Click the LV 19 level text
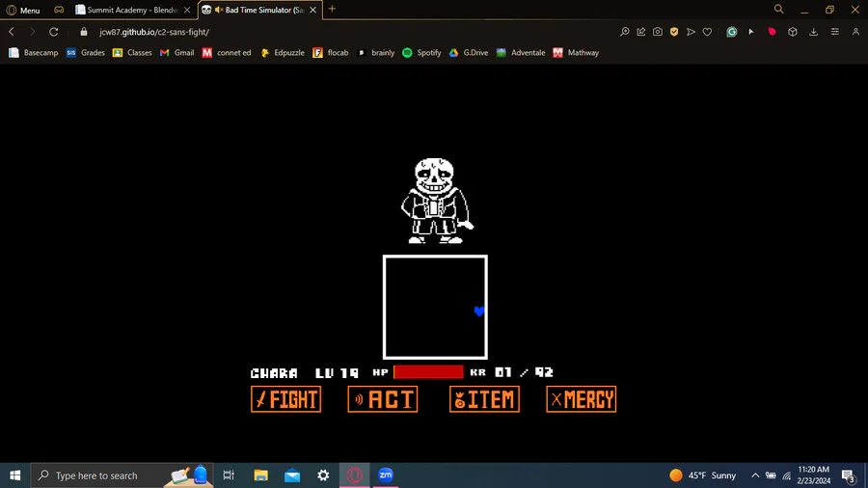Screen dimensions: 868x488 337,373
